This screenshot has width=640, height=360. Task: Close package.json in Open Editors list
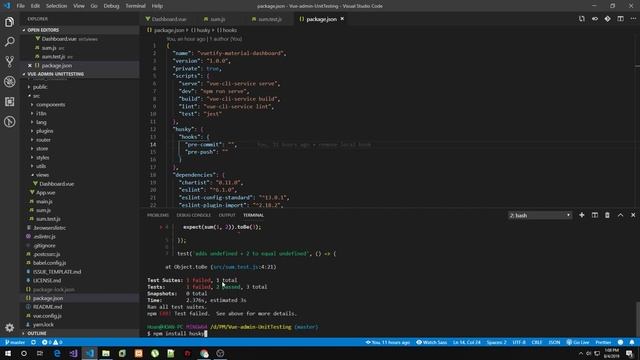(x=30, y=65)
